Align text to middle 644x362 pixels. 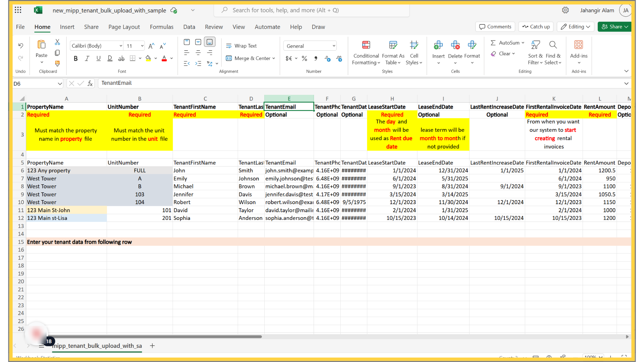(x=198, y=42)
